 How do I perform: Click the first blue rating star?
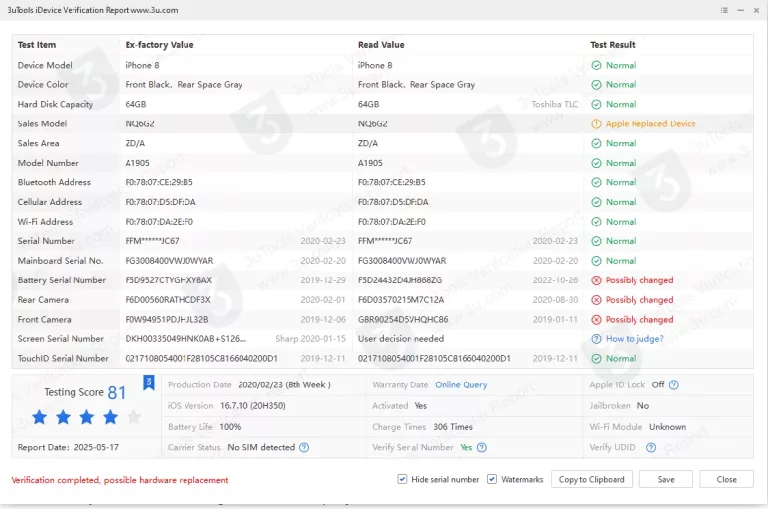click(40, 417)
